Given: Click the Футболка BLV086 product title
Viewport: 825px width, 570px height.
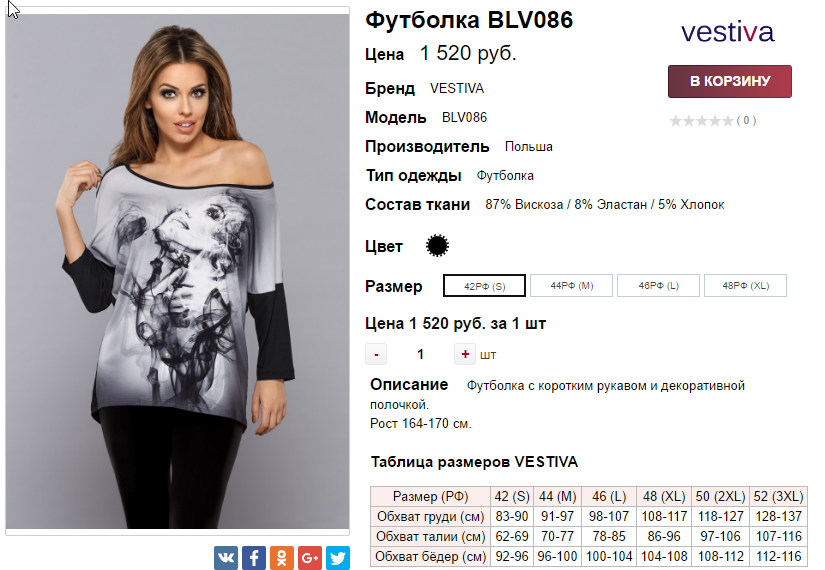Looking at the screenshot, I should pos(469,21).
